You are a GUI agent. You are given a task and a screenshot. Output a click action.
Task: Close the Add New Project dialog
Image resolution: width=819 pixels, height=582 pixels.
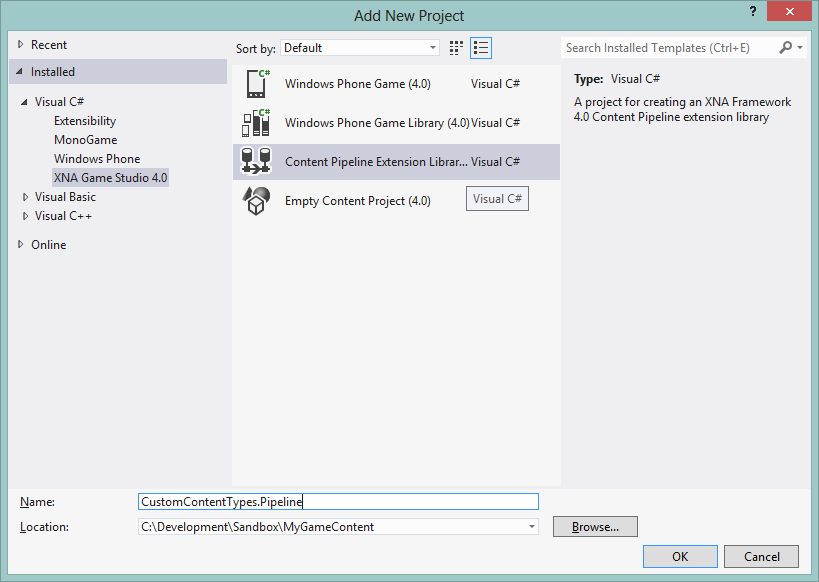(789, 11)
